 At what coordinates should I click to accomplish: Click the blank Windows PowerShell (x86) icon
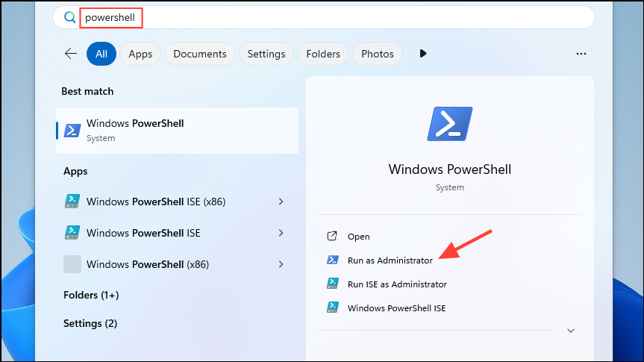pyautogui.click(x=72, y=264)
